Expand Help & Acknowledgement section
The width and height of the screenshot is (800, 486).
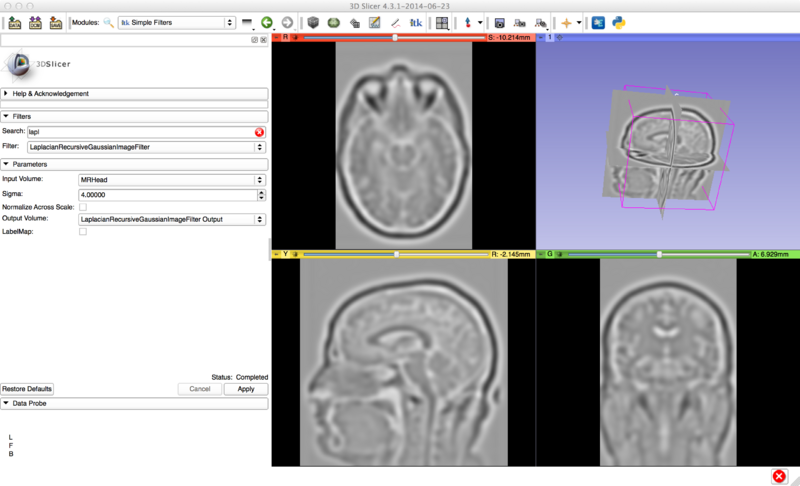[134, 93]
